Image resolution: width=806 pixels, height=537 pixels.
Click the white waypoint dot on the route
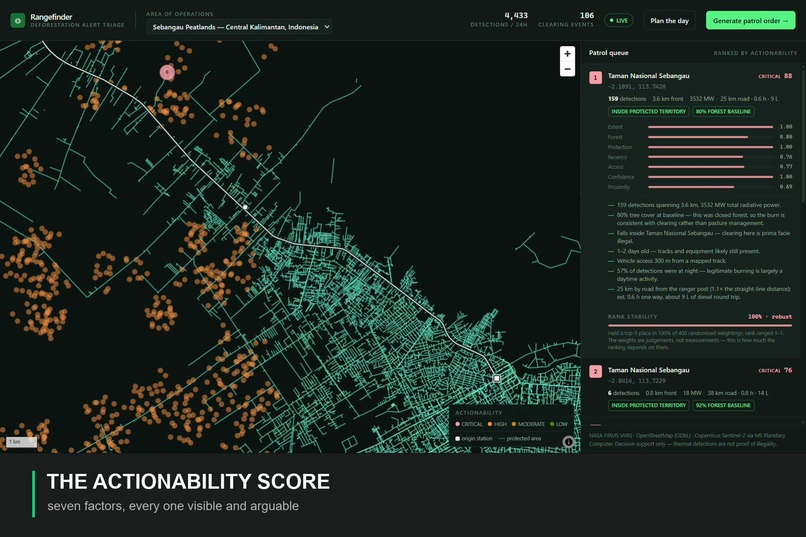coord(245,207)
